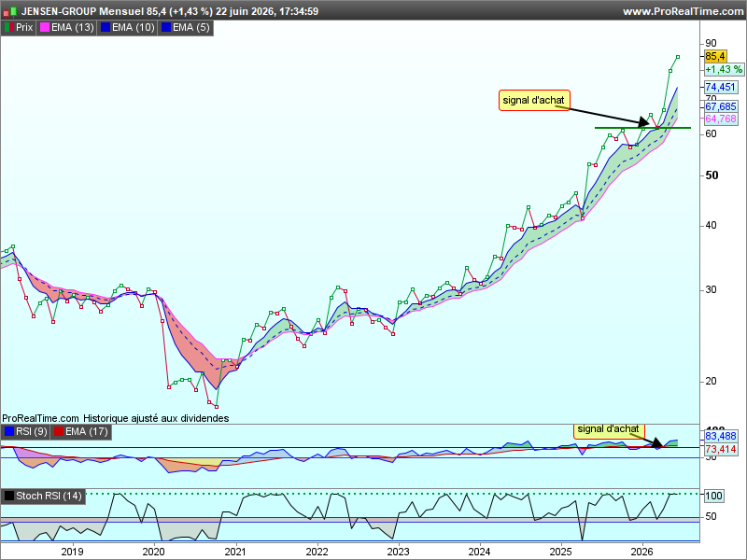Open the EMA (10) indicator label

[134, 28]
